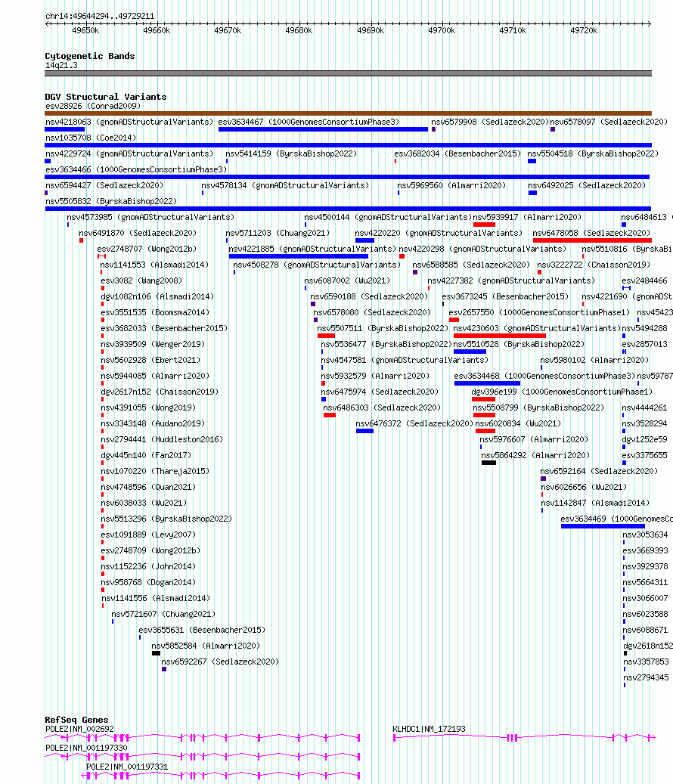Screen dimensions: 673x784
Task: Click dgv2617n152 (Chaisson2019) label
Action: [160, 392]
